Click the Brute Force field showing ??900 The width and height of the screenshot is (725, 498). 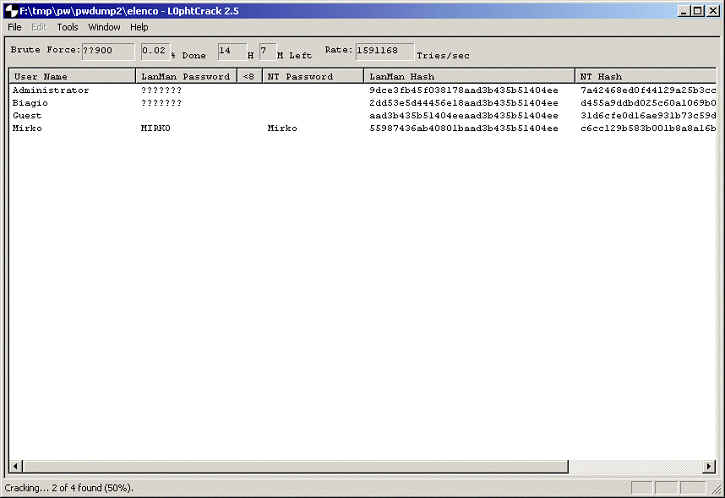(108, 51)
